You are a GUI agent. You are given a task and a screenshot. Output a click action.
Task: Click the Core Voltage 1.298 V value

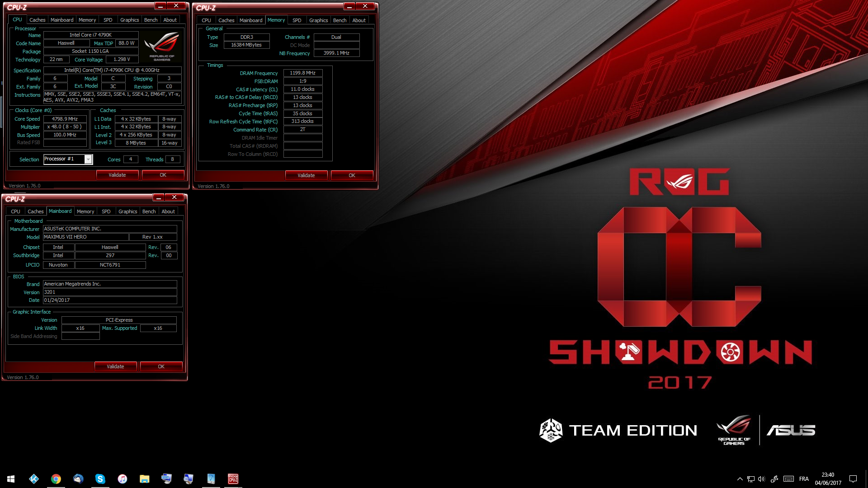coord(122,60)
